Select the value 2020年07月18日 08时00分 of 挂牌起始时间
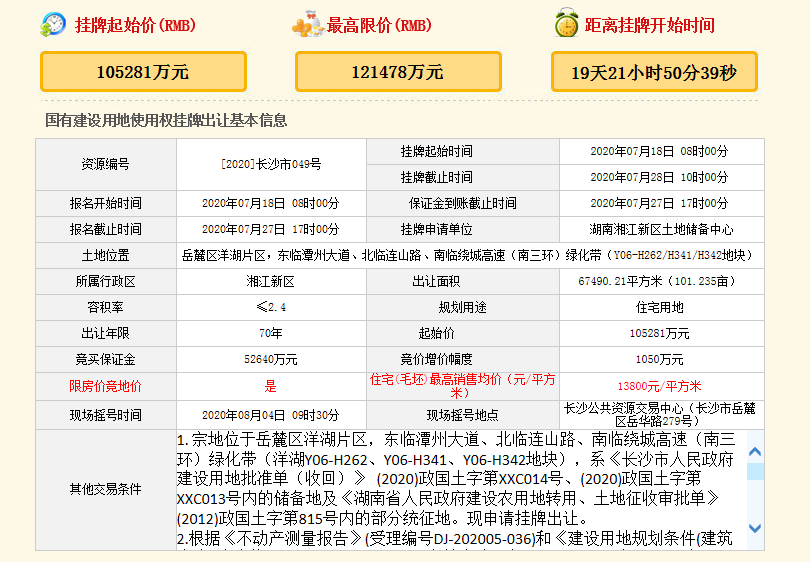This screenshot has width=810, height=562. click(659, 151)
